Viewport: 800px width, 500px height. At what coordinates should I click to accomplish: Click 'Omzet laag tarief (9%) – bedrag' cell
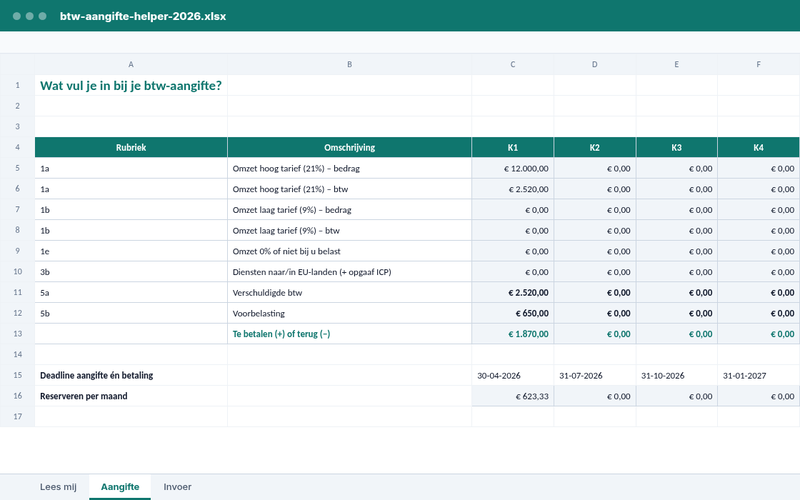click(x=349, y=210)
